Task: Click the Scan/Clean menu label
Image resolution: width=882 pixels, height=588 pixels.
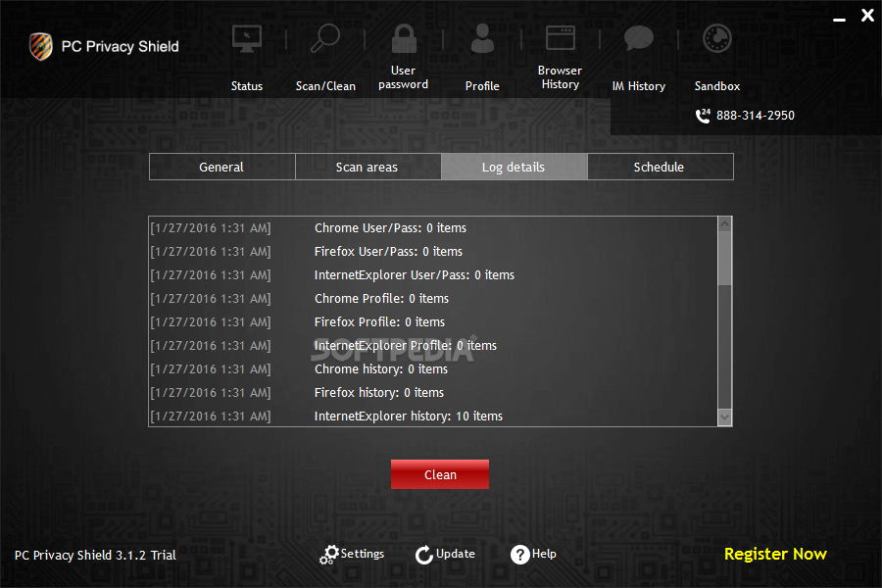Action: tap(325, 86)
